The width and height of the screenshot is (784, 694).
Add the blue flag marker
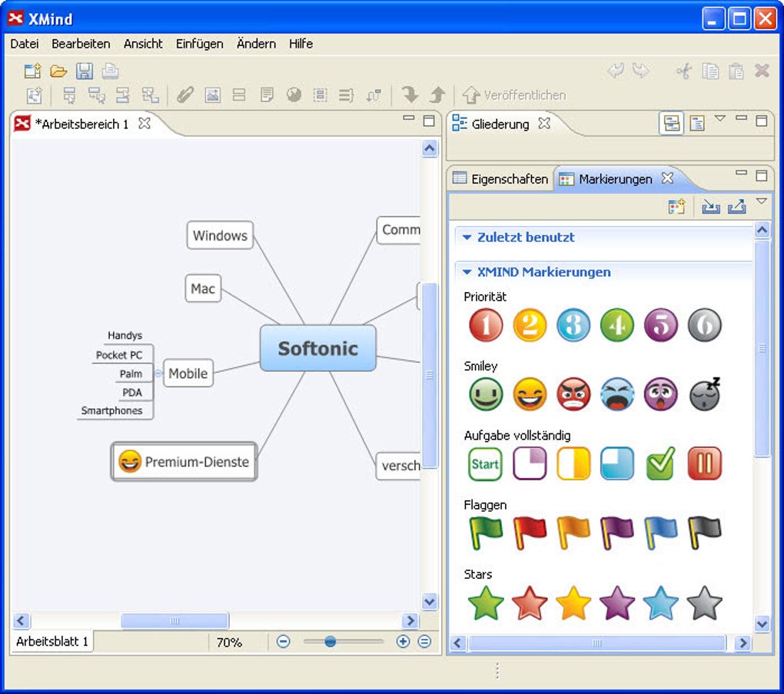coord(660,533)
